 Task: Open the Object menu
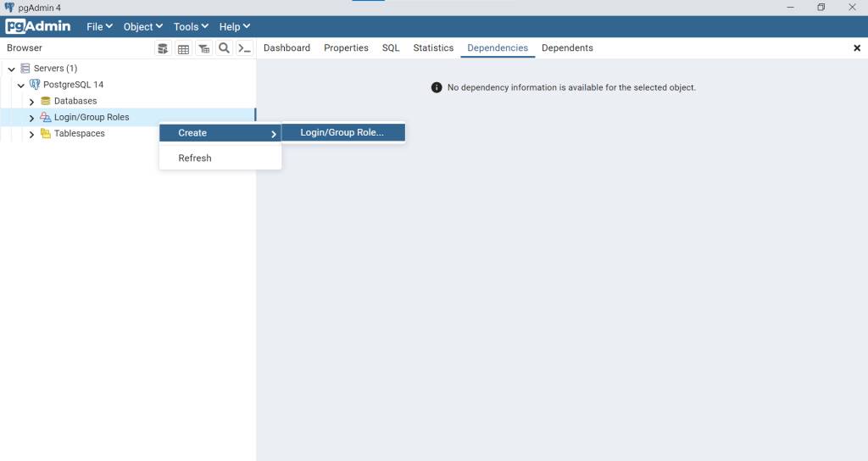point(142,26)
